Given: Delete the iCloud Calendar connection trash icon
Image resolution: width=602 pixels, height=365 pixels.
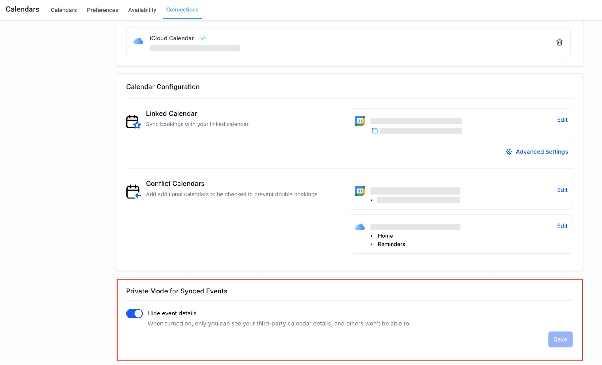Looking at the screenshot, I should [x=559, y=43].
